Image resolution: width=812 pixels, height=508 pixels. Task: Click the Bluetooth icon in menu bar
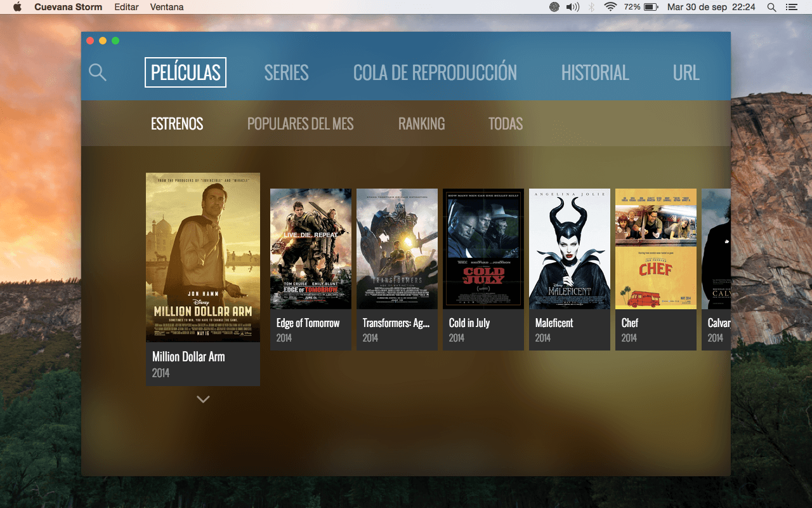pyautogui.click(x=591, y=7)
